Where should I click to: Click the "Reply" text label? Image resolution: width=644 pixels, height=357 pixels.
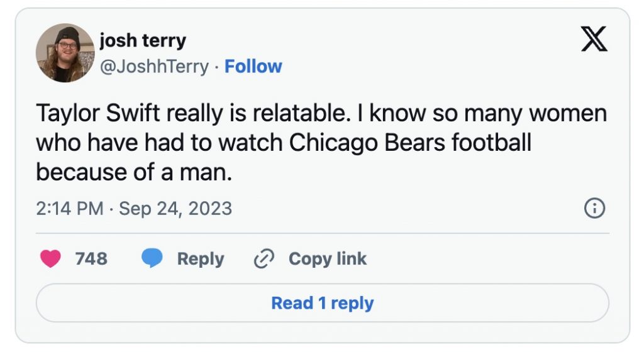point(200,259)
